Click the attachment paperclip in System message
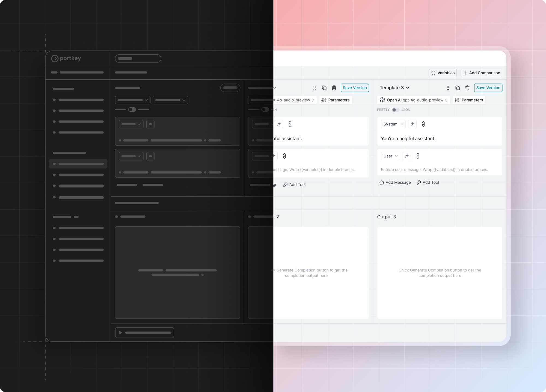The width and height of the screenshot is (546, 392). [x=423, y=124]
